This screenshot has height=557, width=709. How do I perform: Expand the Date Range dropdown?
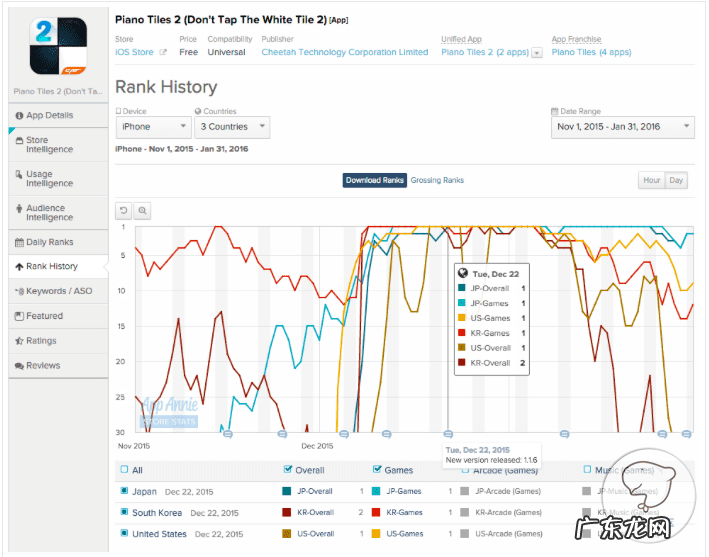coord(621,127)
